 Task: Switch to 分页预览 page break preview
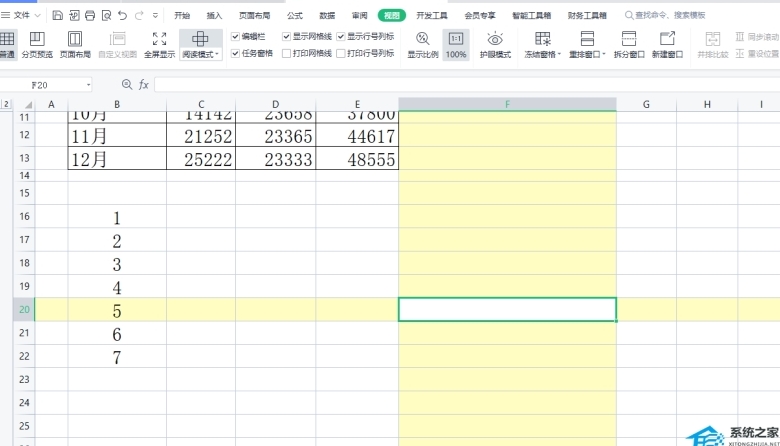pyautogui.click(x=37, y=44)
